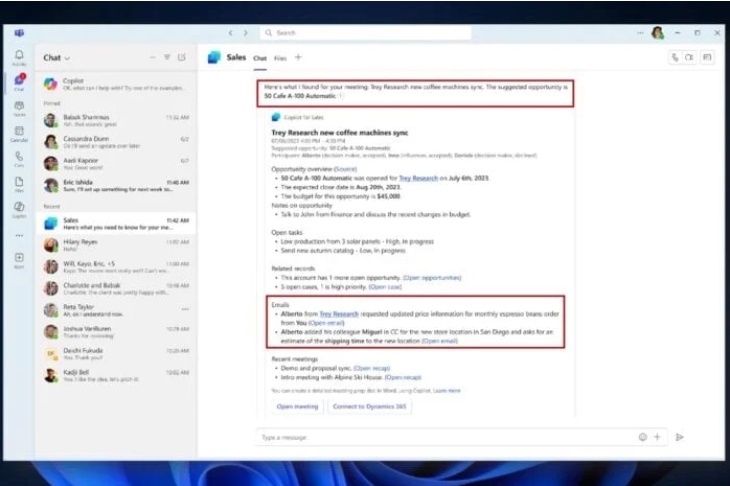Screen dimensions: 730x486
Task: Start an audio call in Sales chat
Action: tap(675, 57)
